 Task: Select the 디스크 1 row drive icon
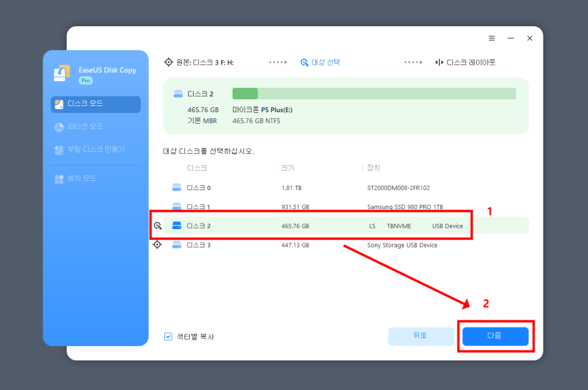coord(177,206)
